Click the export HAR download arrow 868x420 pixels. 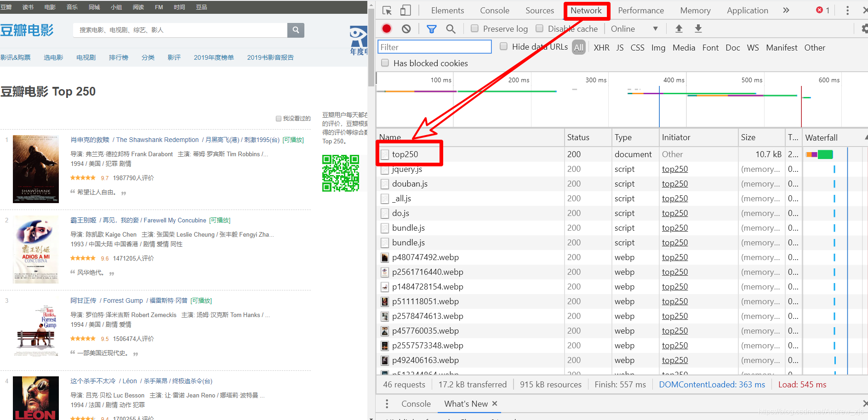point(698,29)
